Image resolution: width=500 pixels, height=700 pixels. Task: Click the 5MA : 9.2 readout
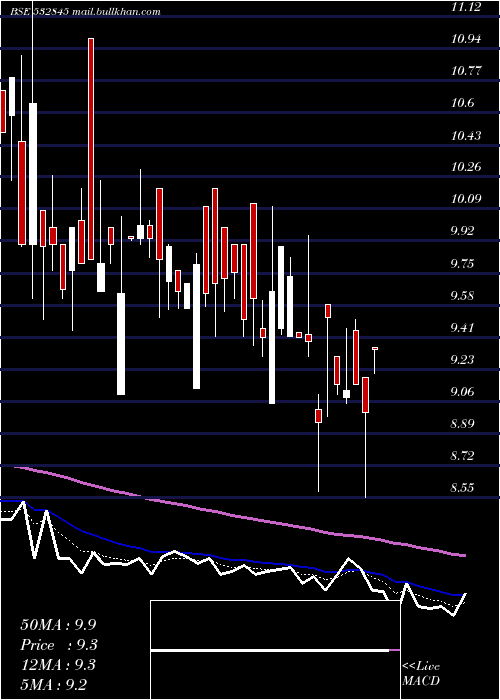pyautogui.click(x=54, y=685)
